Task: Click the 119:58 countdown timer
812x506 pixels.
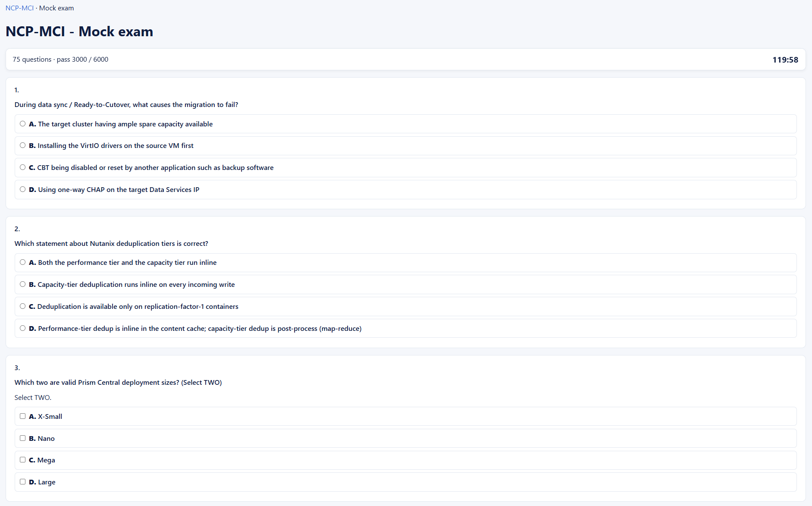Action: coord(785,60)
